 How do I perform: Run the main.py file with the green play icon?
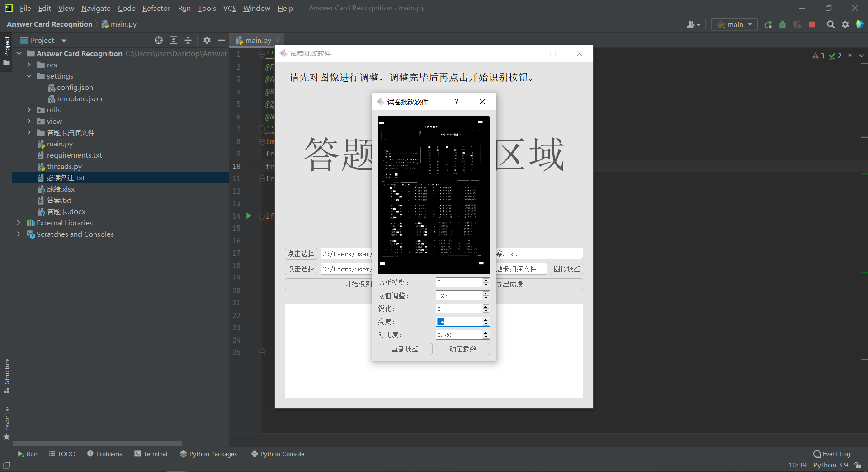pos(249,216)
